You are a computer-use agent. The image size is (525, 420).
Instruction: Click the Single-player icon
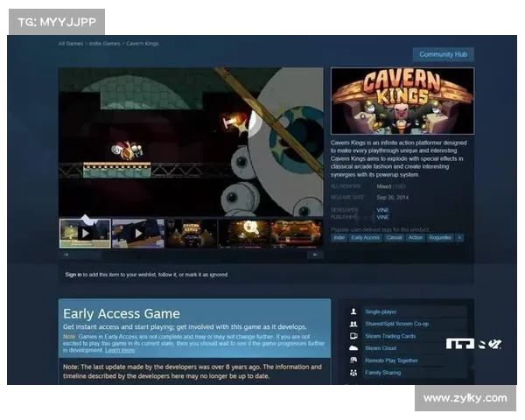click(353, 311)
